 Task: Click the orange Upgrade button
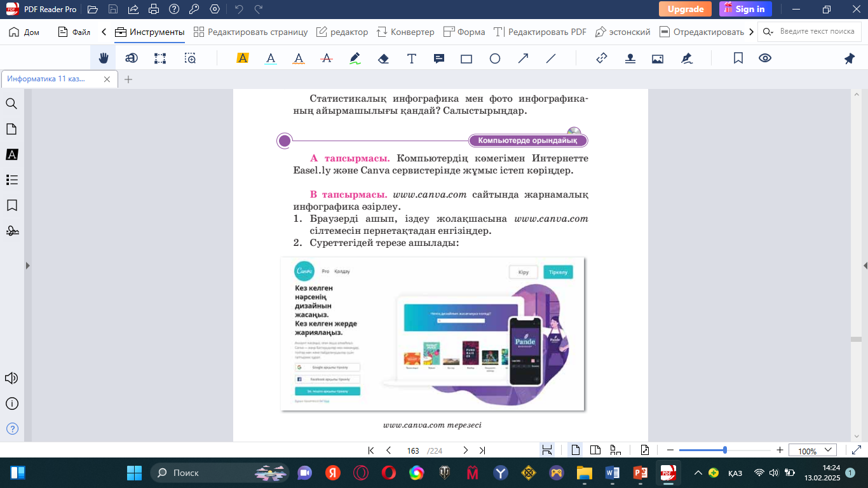(685, 9)
